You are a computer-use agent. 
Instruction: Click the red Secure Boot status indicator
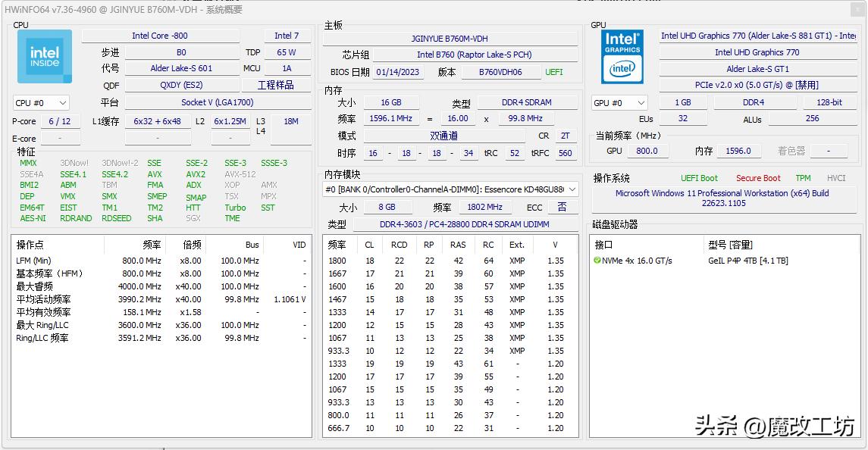pos(758,177)
